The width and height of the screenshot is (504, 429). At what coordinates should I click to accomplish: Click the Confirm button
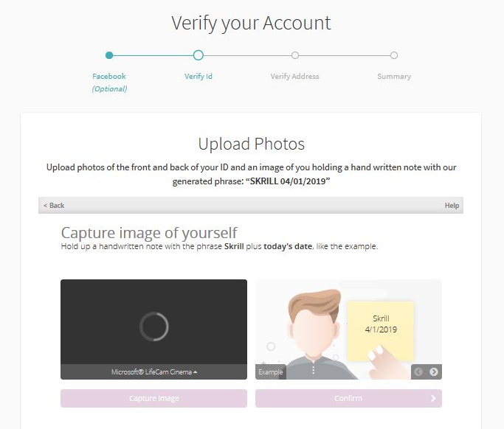click(x=348, y=398)
